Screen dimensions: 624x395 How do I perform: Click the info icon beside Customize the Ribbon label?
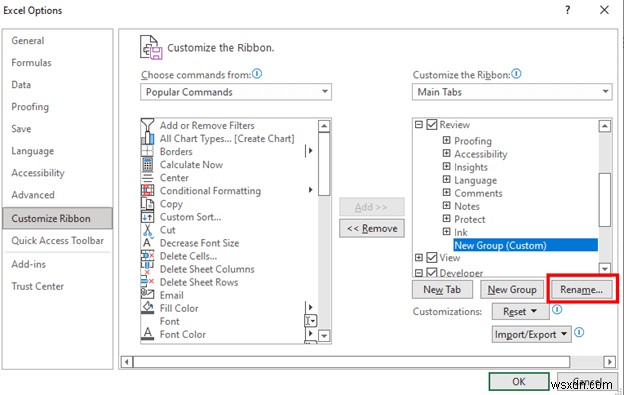coord(516,74)
